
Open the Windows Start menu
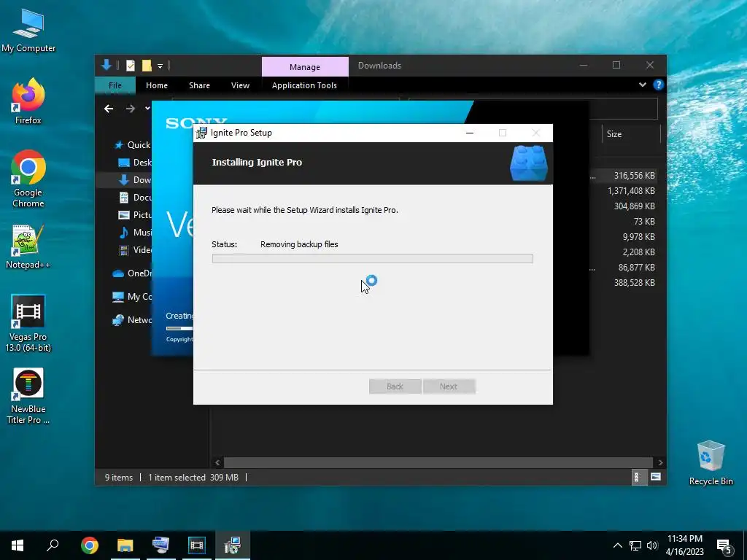(18, 545)
